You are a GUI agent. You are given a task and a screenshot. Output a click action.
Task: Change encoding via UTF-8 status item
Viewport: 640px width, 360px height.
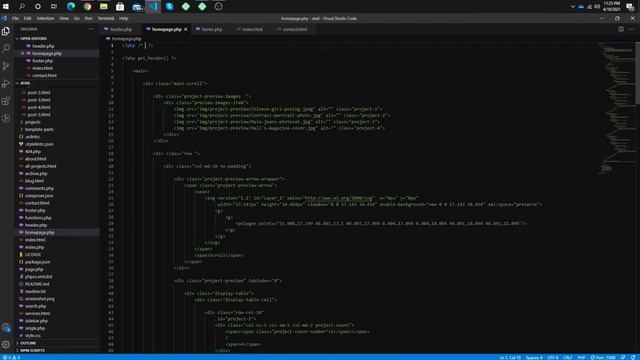point(553,357)
